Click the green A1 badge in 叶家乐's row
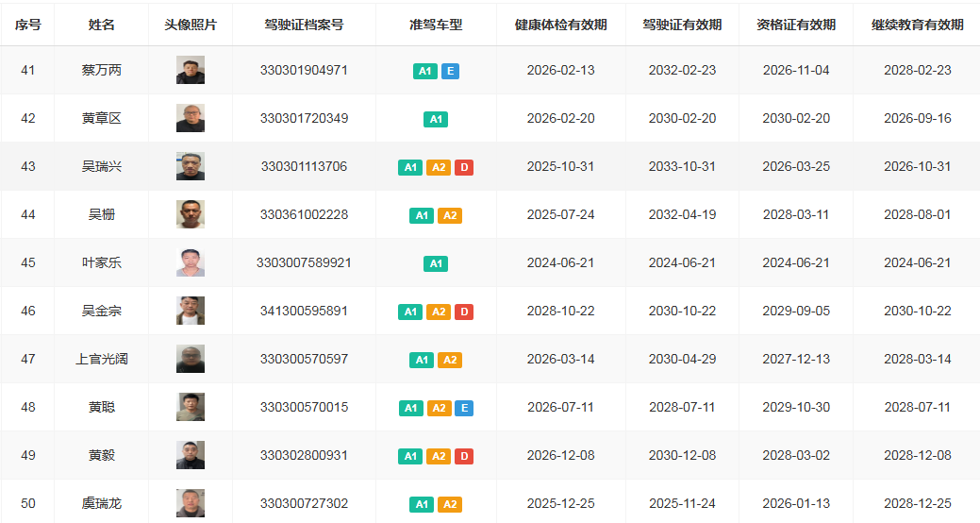This screenshot has width=980, height=523. tap(436, 263)
